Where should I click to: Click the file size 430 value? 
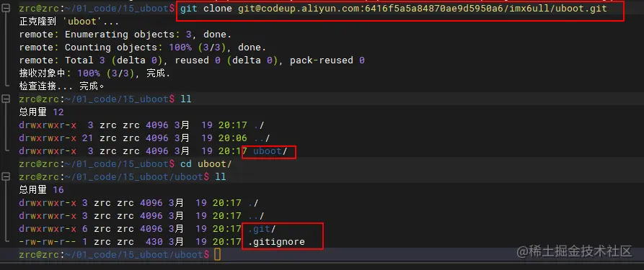(x=154, y=242)
